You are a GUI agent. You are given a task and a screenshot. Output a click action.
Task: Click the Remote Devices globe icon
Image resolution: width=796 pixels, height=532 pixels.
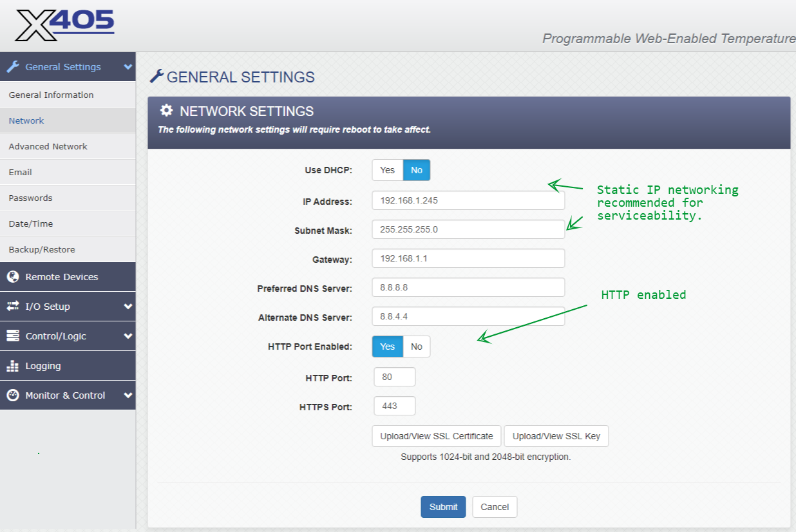(x=13, y=277)
